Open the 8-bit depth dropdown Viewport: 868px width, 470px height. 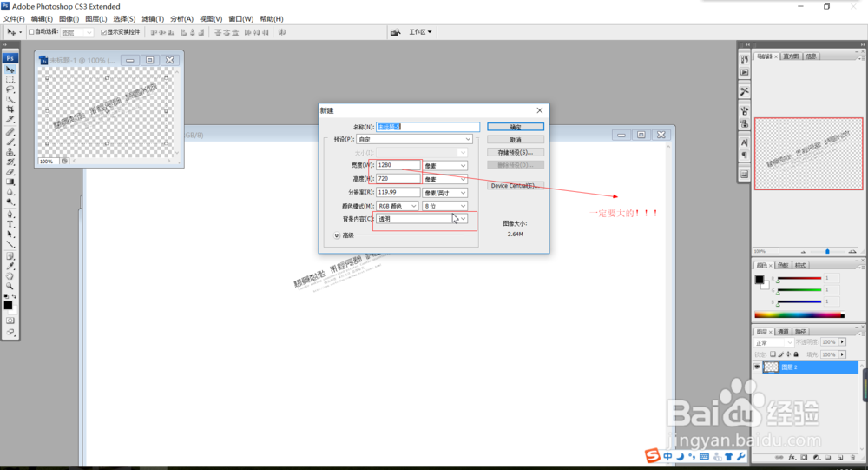[x=445, y=206]
